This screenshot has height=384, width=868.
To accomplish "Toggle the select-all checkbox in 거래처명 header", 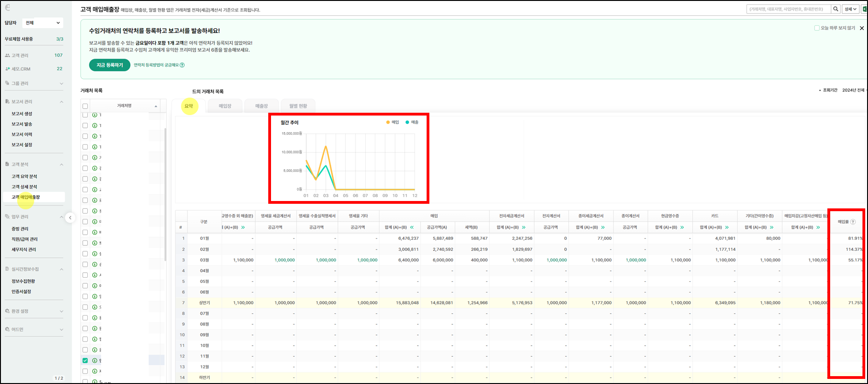I will [x=85, y=106].
